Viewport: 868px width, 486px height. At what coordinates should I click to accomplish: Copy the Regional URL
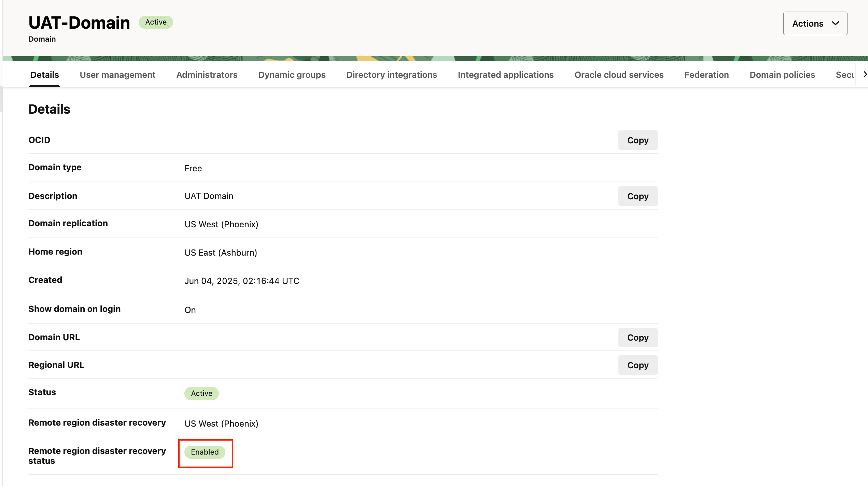coord(638,365)
